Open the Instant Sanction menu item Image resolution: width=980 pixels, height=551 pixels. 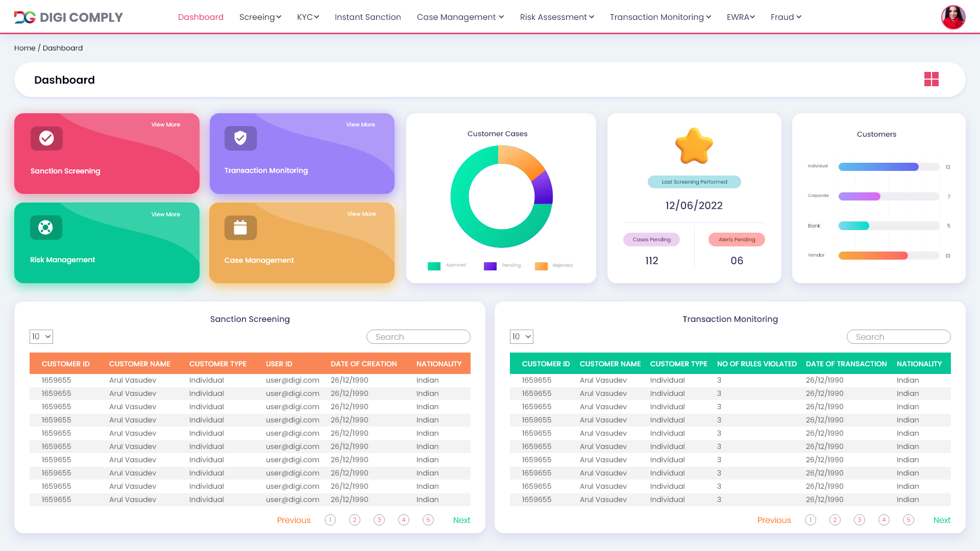[x=367, y=17]
